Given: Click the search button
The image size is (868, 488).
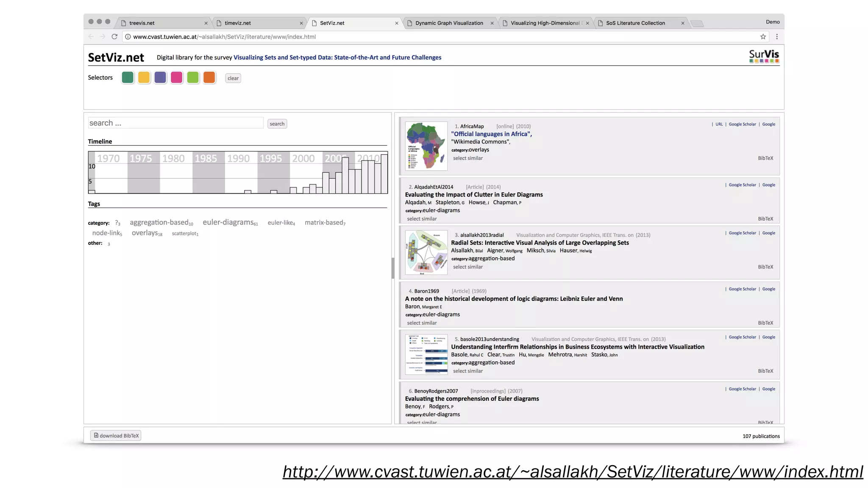Looking at the screenshot, I should 277,124.
